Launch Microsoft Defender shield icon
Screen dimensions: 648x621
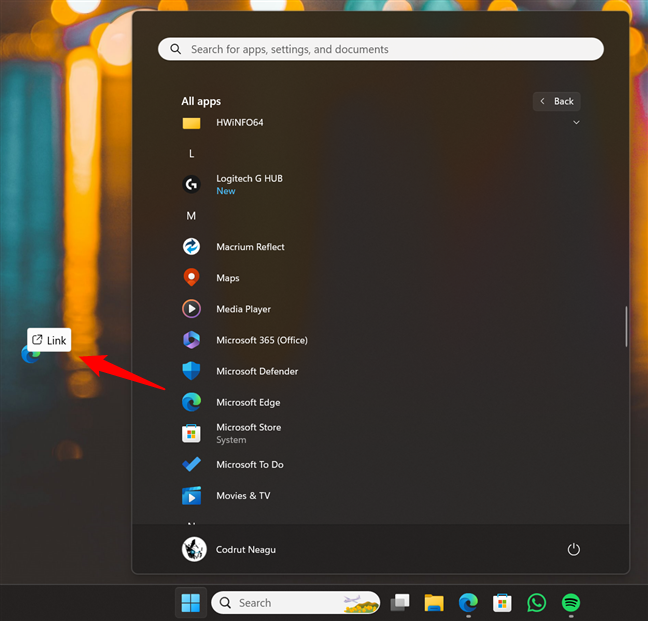[x=191, y=371]
